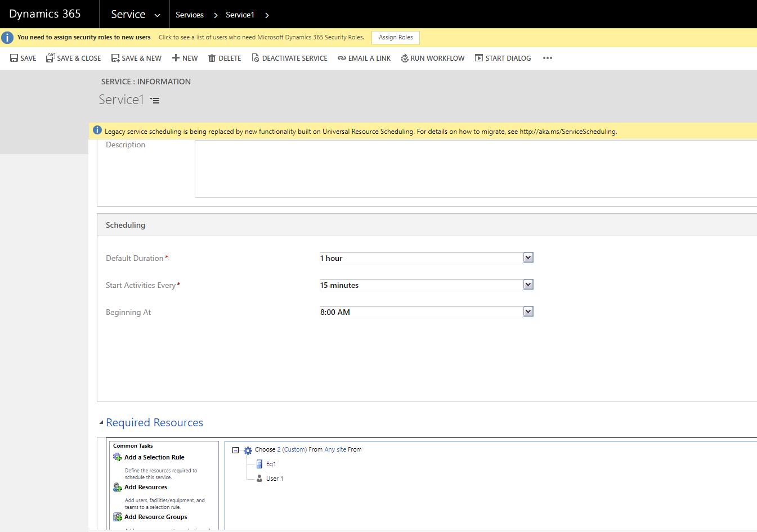The image size is (757, 532).
Task: Click the Save & Close icon
Action: pyautogui.click(x=50, y=58)
